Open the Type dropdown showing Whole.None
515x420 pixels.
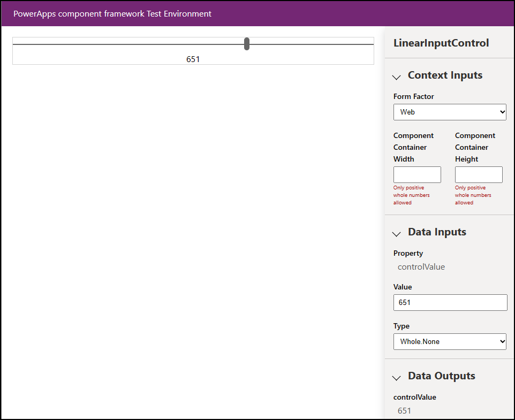pos(450,341)
